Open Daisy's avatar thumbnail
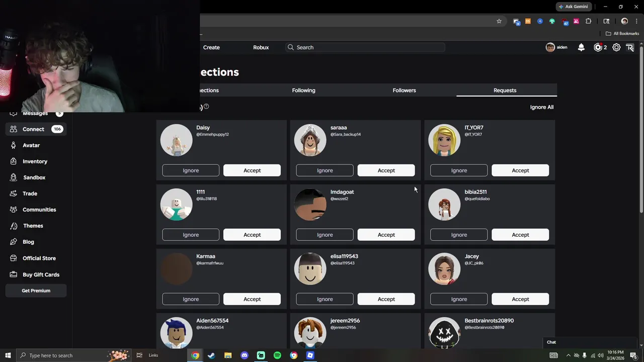 tap(176, 140)
